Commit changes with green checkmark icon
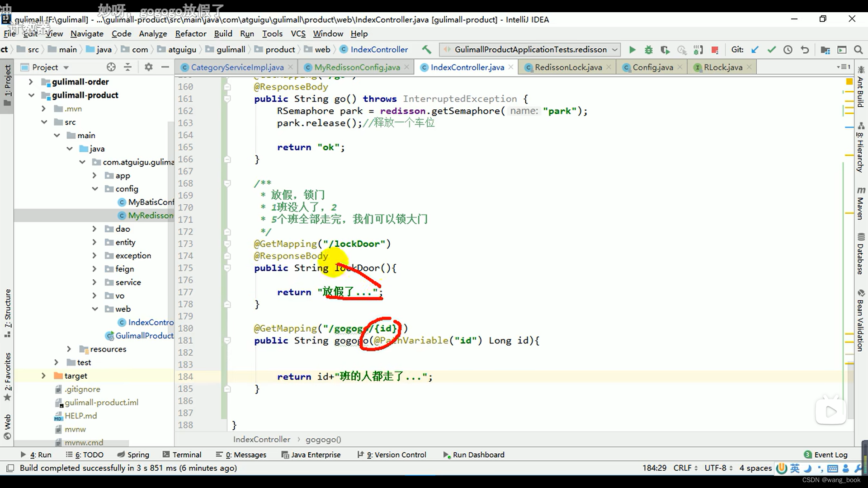This screenshot has height=488, width=868. (771, 50)
